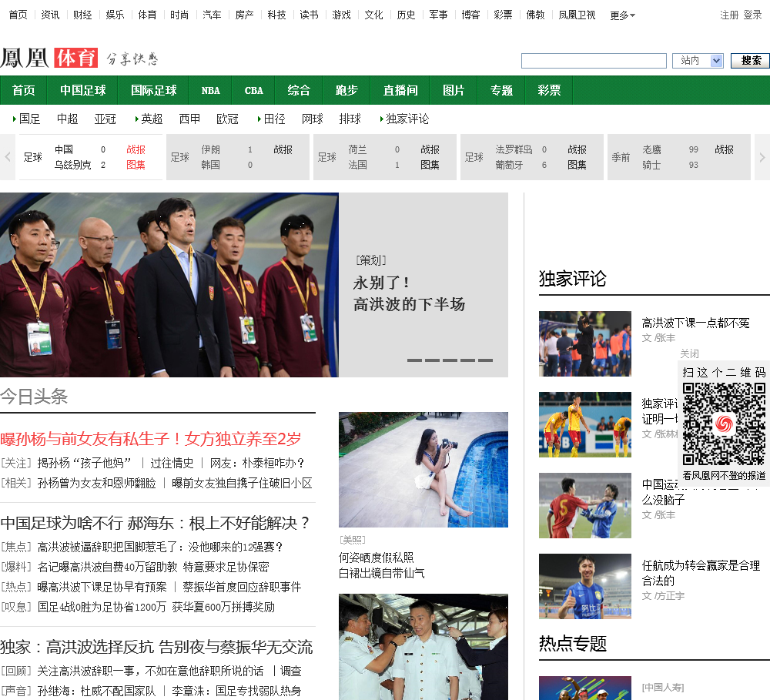Click the 分享快乐 slogan image

pyautogui.click(x=132, y=59)
